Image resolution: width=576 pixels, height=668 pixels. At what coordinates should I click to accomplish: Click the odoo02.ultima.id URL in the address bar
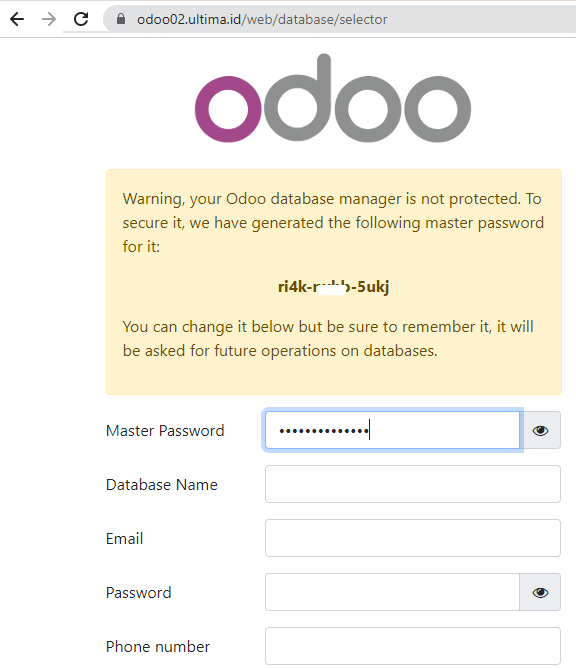tap(262, 20)
